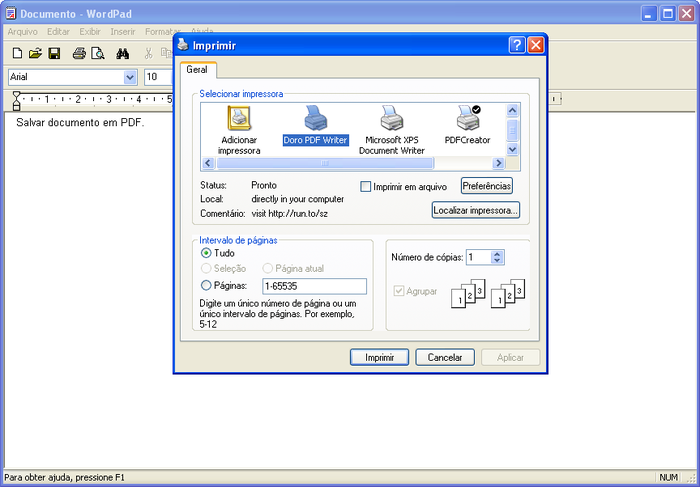
Task: Select the Geral tab
Action: 197,70
